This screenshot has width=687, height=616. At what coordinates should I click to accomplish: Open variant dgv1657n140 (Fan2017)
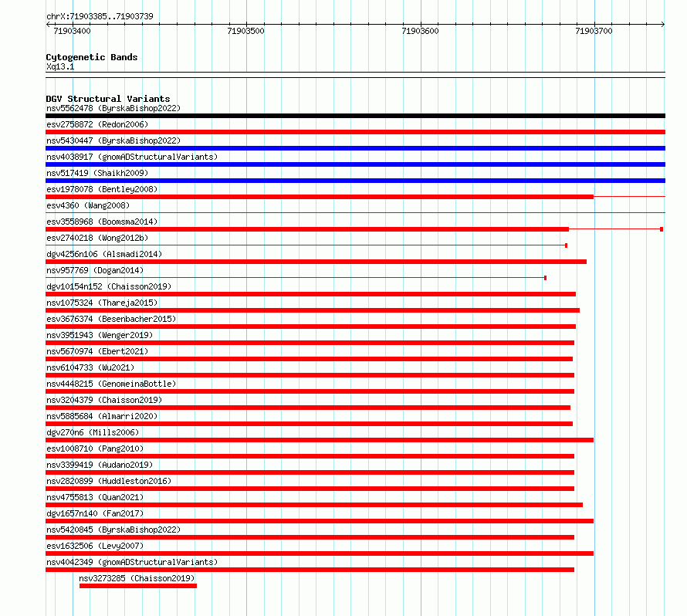[x=95, y=513]
